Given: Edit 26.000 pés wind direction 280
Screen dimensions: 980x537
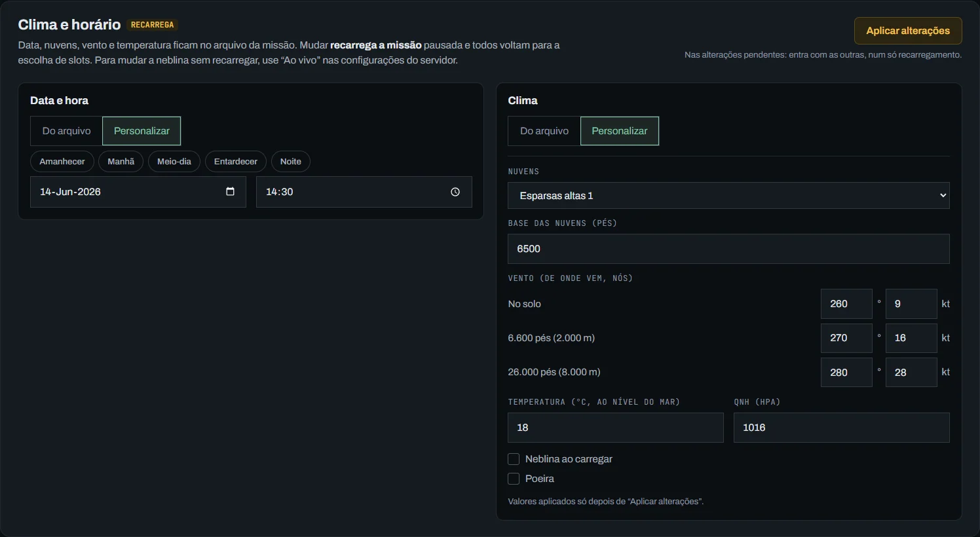Looking at the screenshot, I should (x=846, y=372).
